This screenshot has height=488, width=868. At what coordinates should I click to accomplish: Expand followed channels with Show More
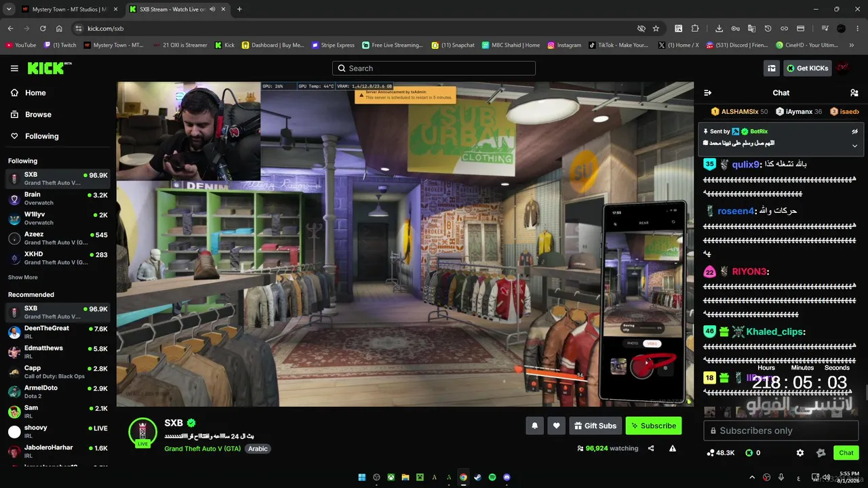(x=23, y=277)
